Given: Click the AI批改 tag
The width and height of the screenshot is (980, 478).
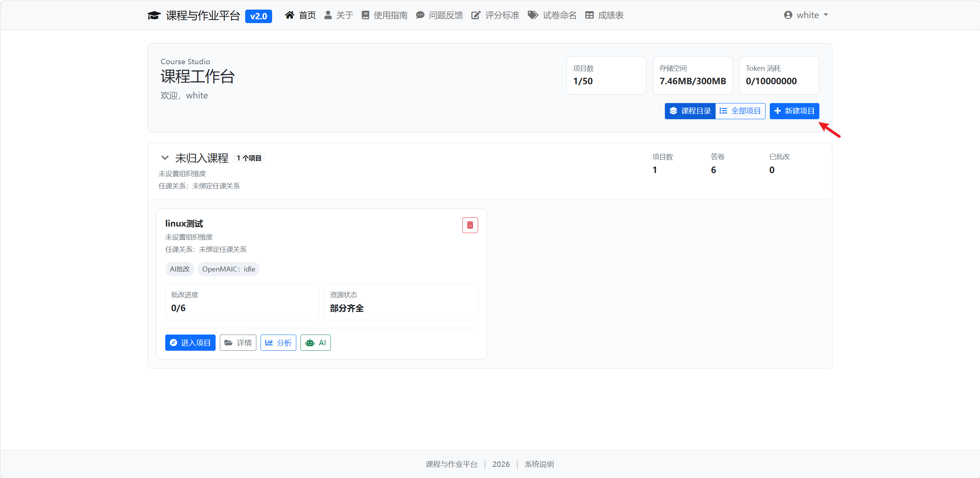Looking at the screenshot, I should click(180, 269).
